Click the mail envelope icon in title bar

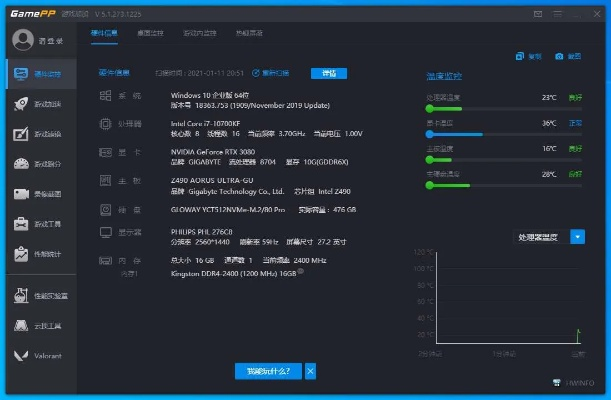pos(538,14)
